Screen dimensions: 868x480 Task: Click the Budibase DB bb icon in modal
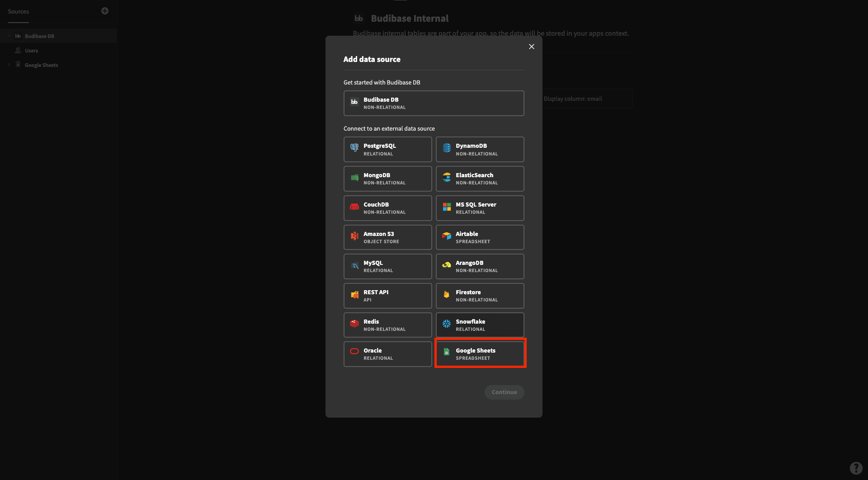pyautogui.click(x=354, y=102)
